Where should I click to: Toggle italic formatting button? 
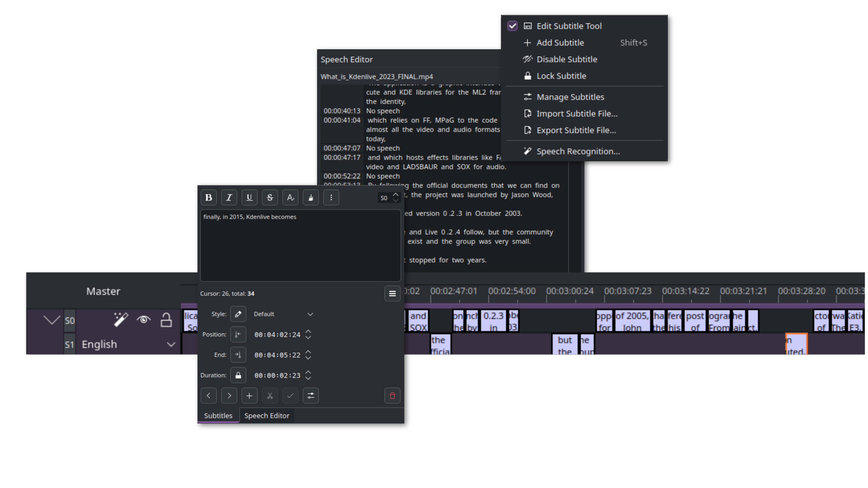229,198
